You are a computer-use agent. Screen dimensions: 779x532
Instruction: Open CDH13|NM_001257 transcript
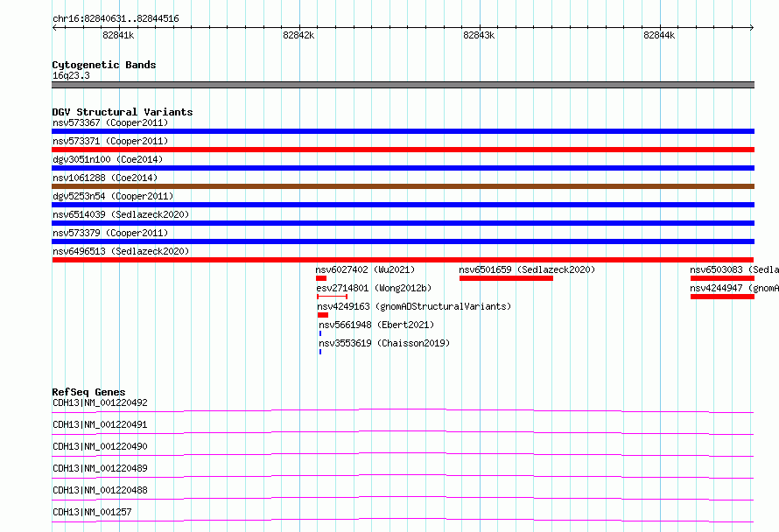pyautogui.click(x=92, y=512)
